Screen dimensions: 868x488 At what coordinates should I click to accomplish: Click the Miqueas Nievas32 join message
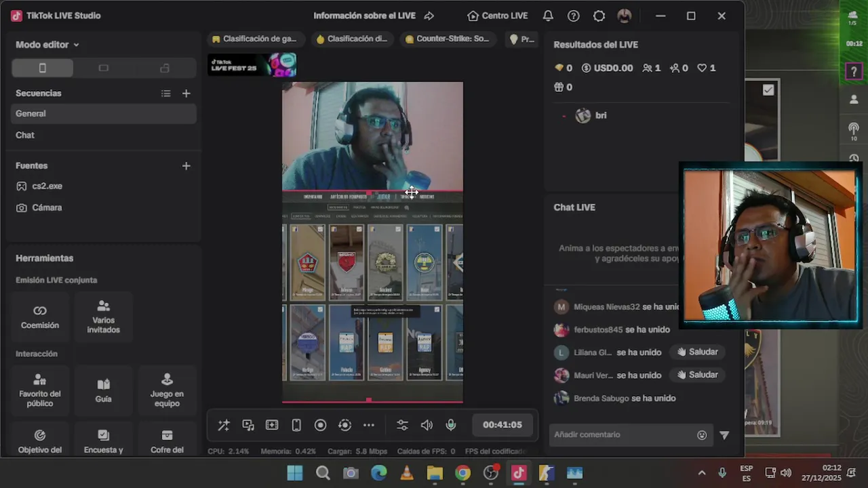coord(616,307)
